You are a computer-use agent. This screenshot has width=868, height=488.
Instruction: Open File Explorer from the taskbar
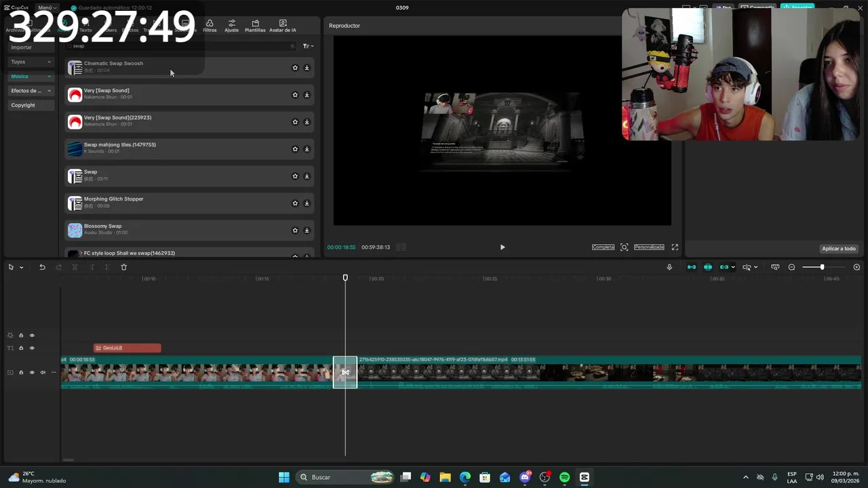446,477
